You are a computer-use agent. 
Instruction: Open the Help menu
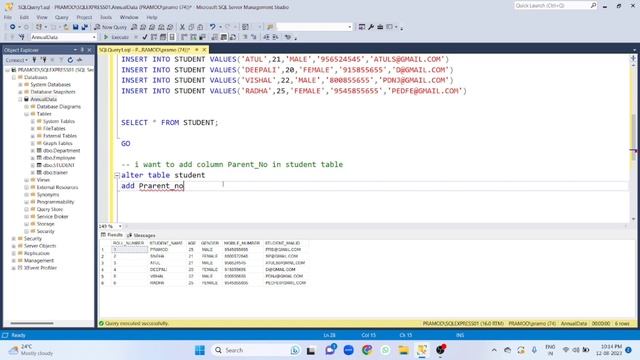152,17
